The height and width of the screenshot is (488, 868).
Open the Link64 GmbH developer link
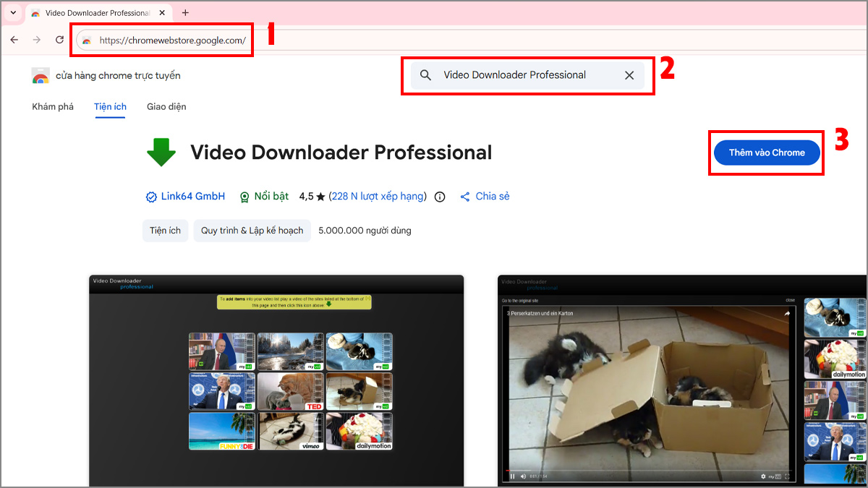pyautogui.click(x=193, y=196)
